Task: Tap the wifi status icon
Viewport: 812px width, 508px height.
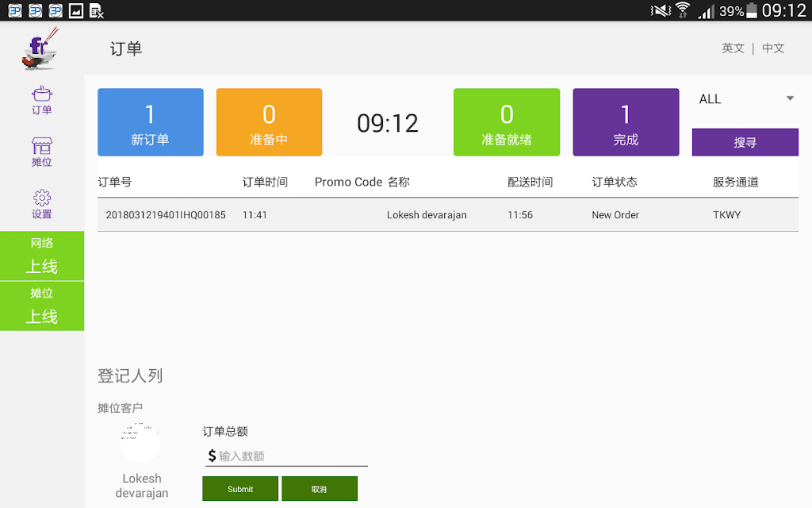Action: click(x=683, y=10)
